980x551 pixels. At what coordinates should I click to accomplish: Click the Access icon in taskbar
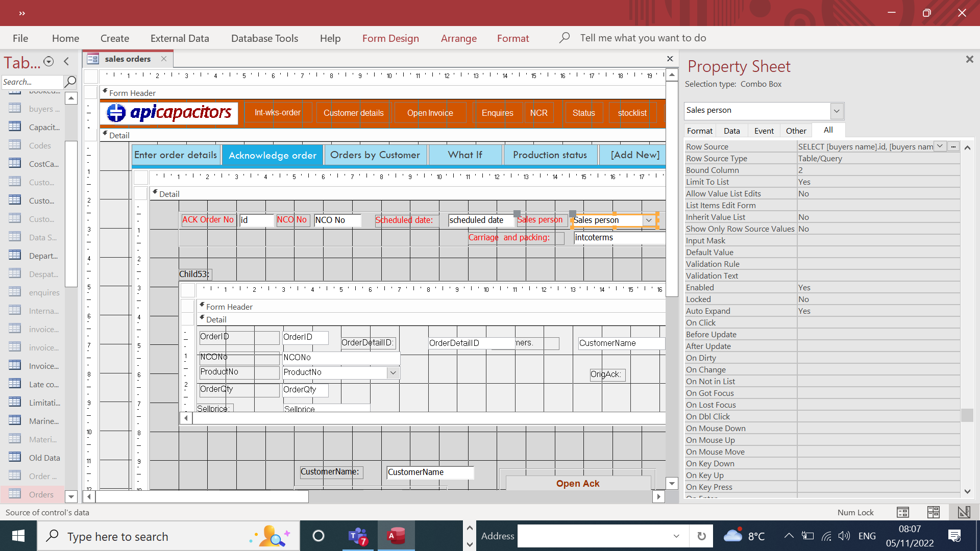point(396,536)
